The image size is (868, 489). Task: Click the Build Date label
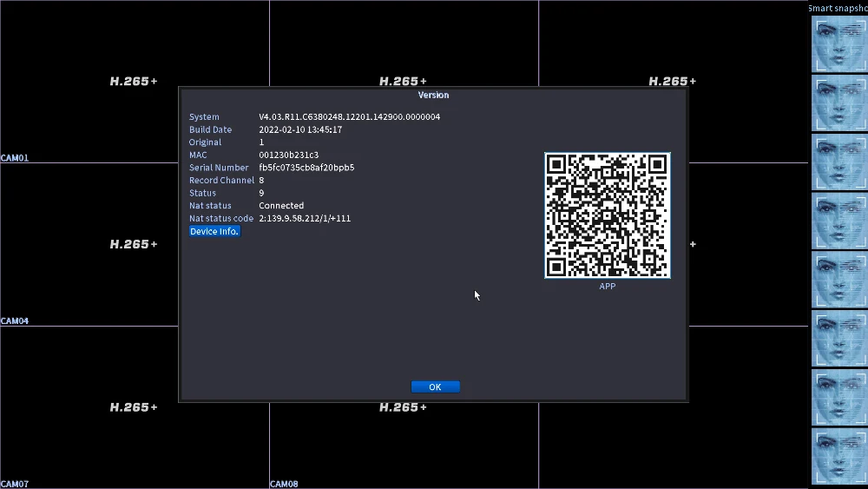(210, 129)
